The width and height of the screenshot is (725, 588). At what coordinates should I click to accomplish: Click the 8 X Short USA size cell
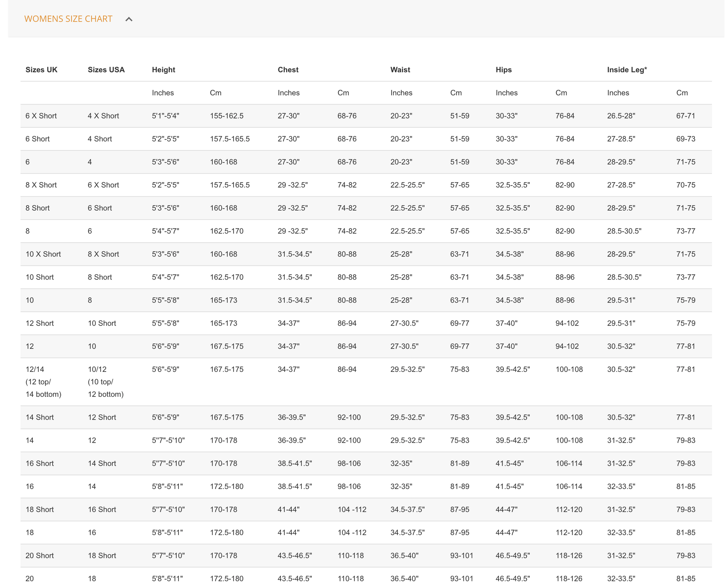[103, 254]
